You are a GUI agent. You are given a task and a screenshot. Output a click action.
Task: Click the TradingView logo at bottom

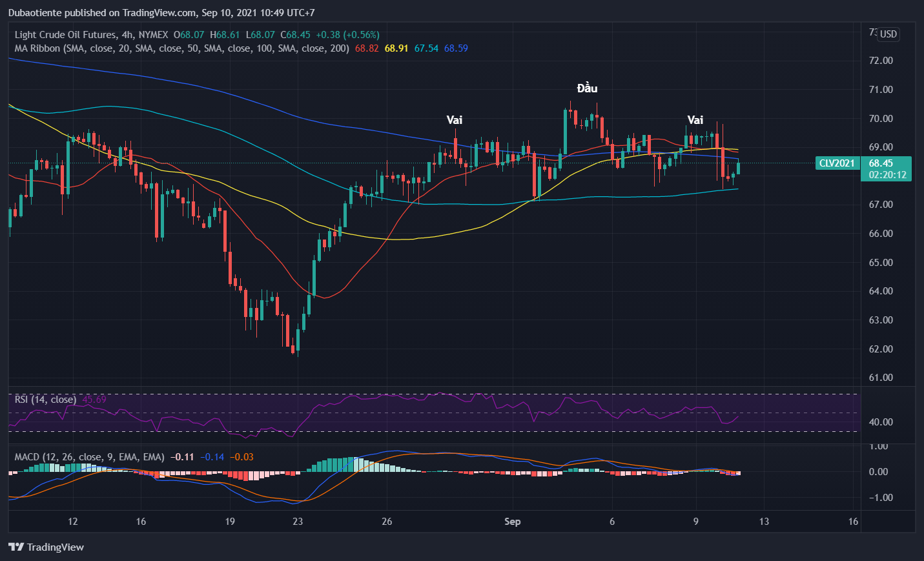pos(46,547)
